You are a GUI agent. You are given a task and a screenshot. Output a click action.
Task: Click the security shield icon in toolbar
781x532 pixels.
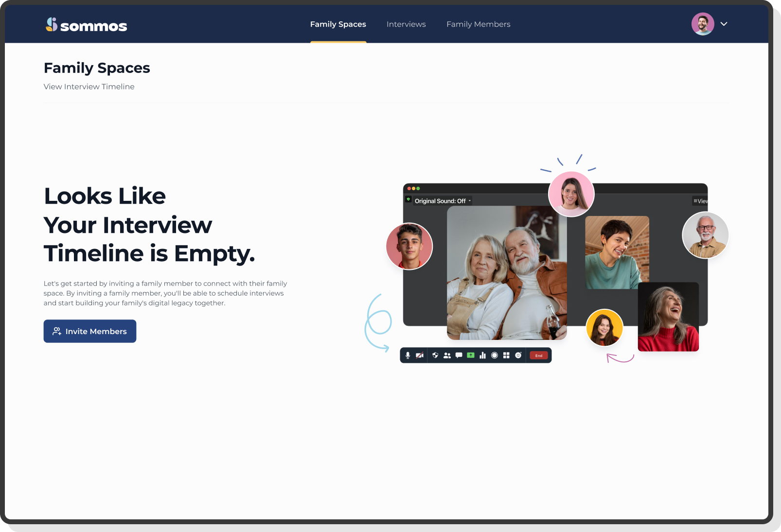coord(435,355)
